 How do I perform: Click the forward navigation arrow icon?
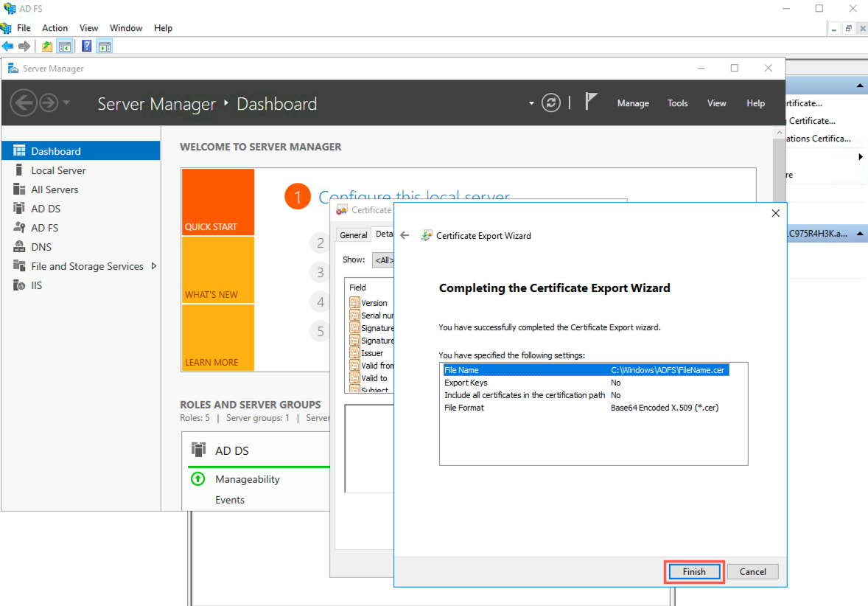point(24,45)
